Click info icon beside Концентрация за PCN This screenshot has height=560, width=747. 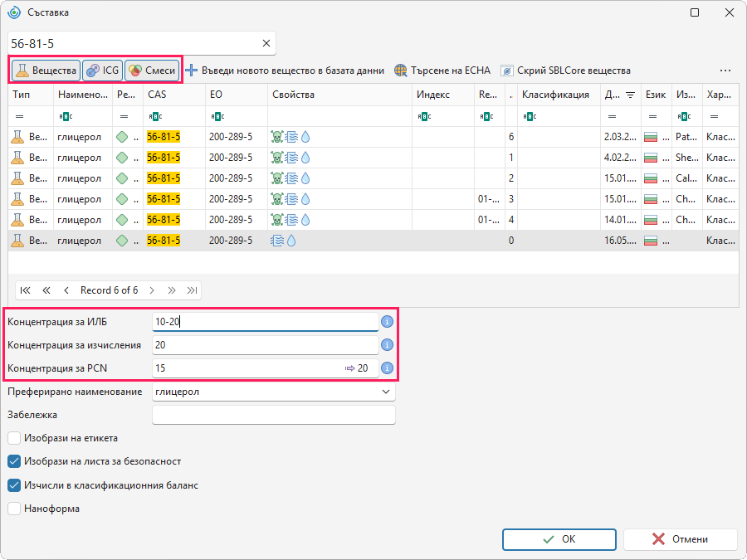point(387,368)
